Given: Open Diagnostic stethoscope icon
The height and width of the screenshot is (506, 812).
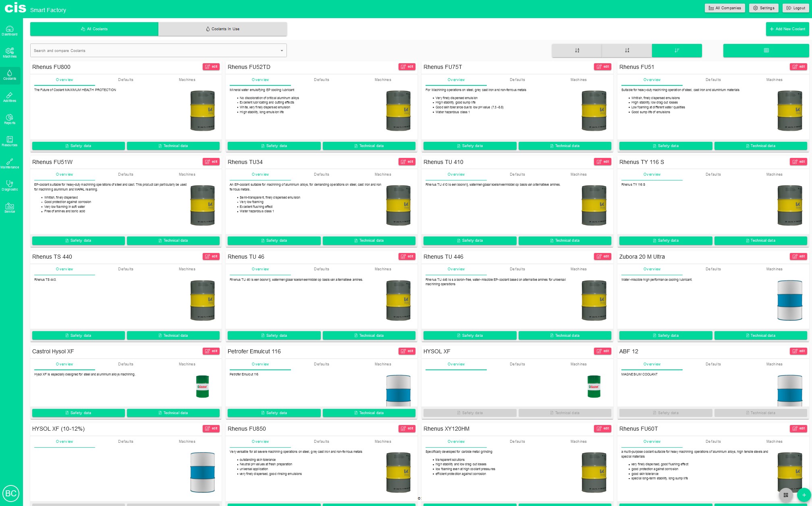Looking at the screenshot, I should point(10,185).
